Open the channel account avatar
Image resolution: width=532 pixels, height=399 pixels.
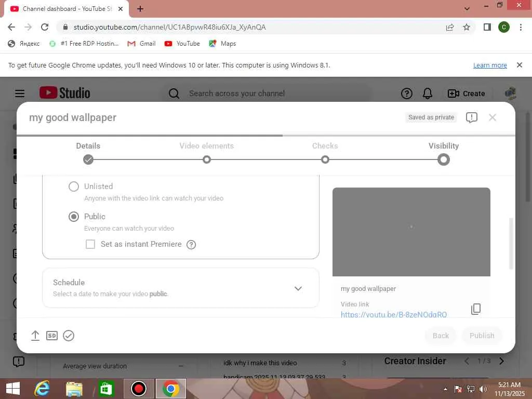pyautogui.click(x=510, y=94)
